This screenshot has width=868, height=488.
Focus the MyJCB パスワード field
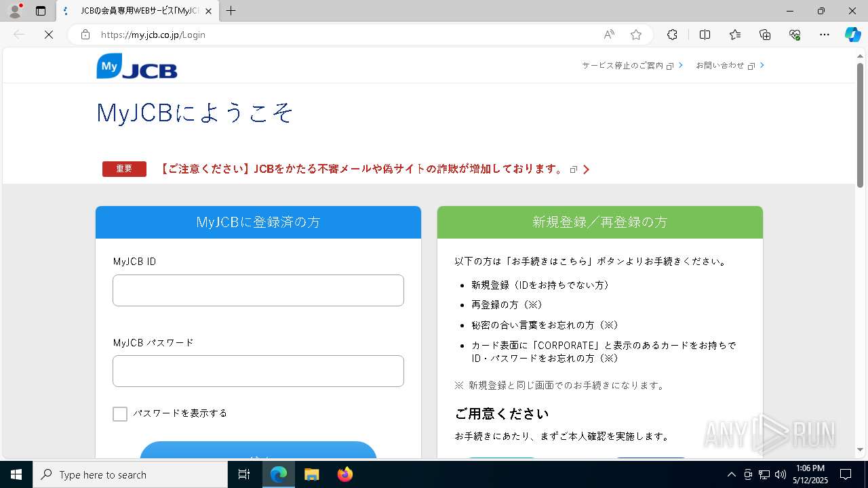click(258, 371)
